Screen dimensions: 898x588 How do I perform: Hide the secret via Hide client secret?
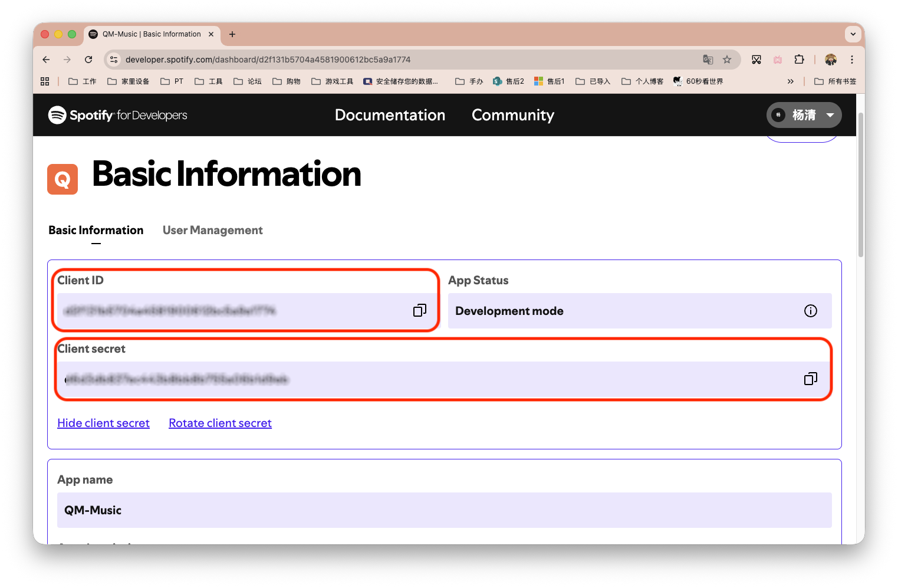tap(103, 423)
